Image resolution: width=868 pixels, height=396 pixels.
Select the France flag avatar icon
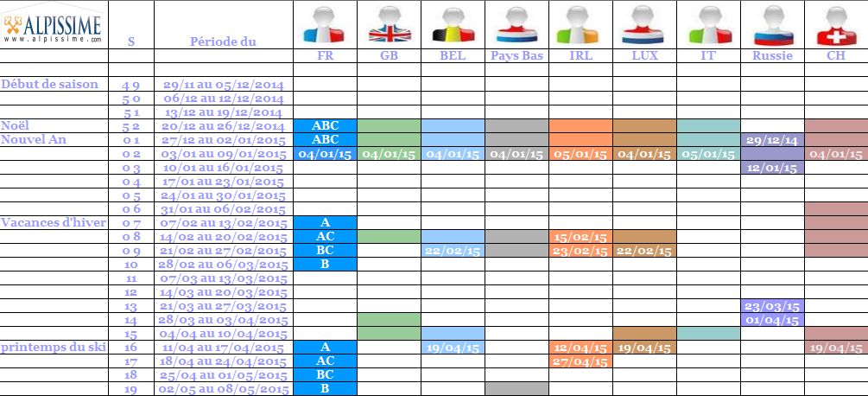[325, 26]
